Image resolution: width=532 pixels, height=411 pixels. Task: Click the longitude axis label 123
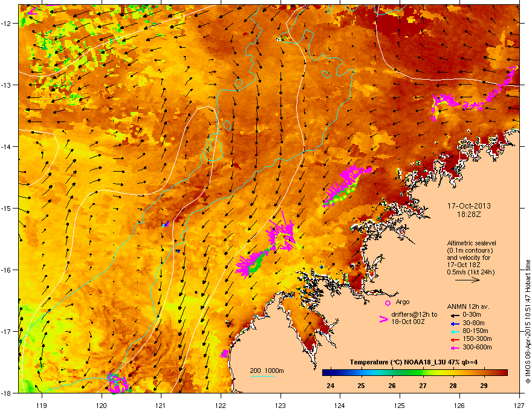[281, 405]
